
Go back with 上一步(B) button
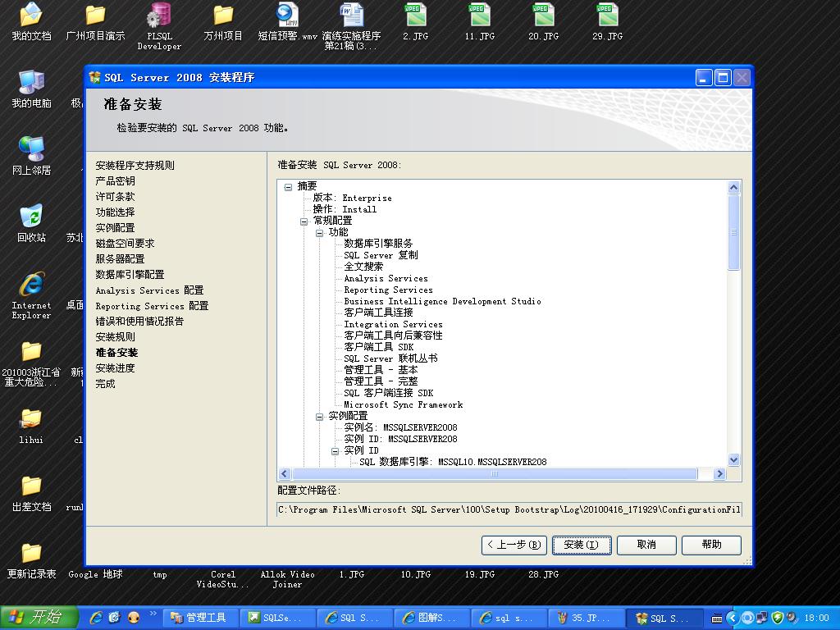point(514,545)
